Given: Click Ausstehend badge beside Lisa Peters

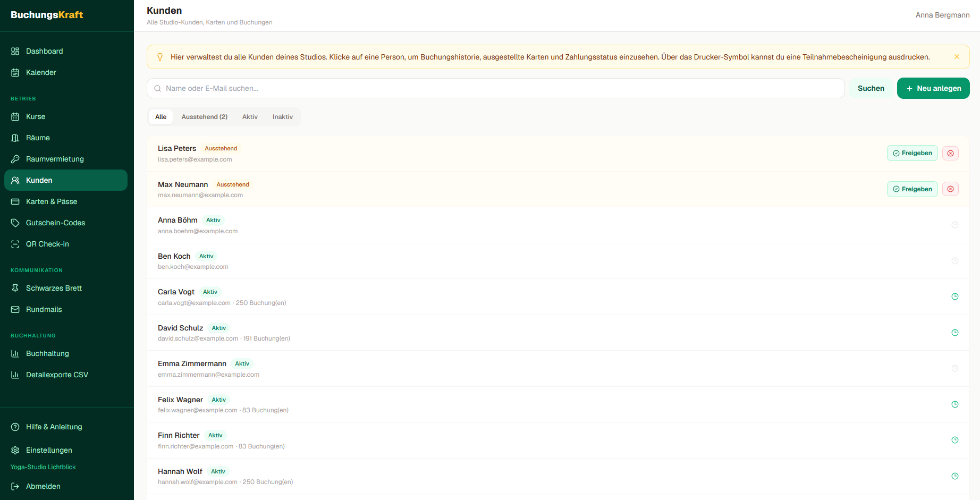Looking at the screenshot, I should pyautogui.click(x=221, y=148).
